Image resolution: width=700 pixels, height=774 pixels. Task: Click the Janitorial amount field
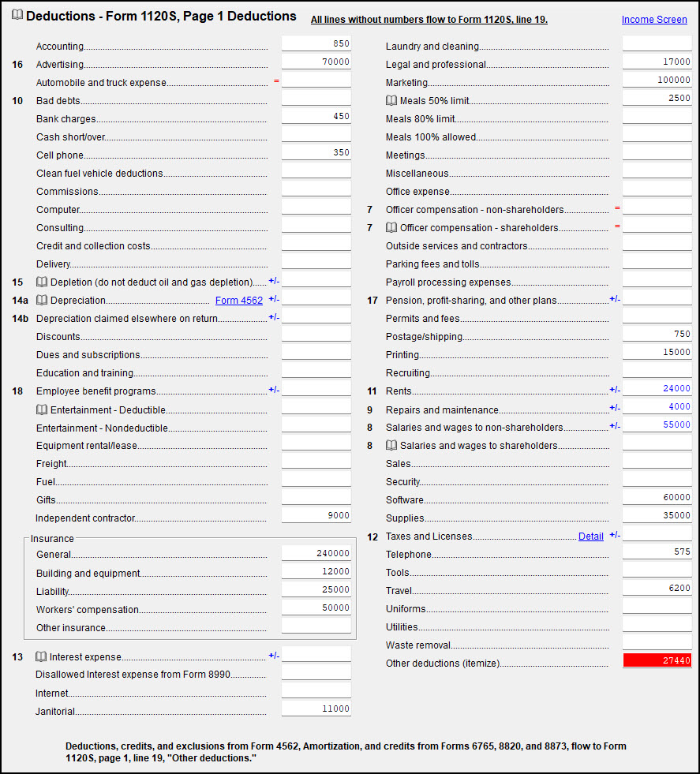(x=316, y=709)
